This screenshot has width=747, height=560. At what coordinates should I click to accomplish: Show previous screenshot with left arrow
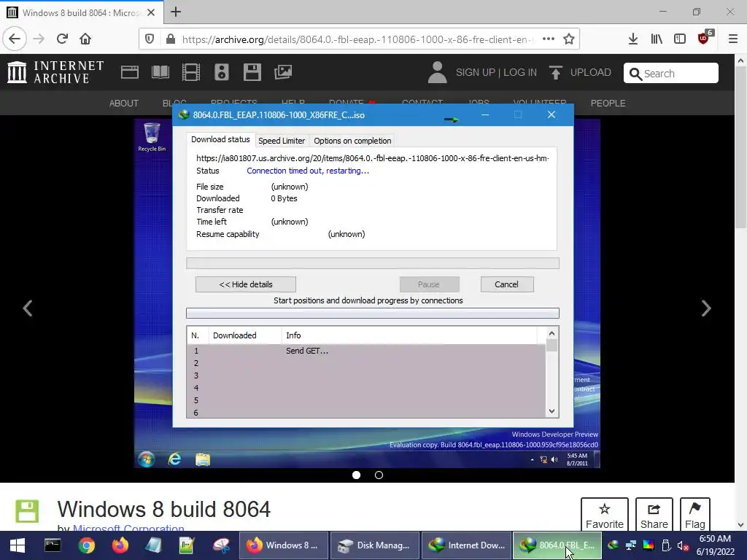28,308
